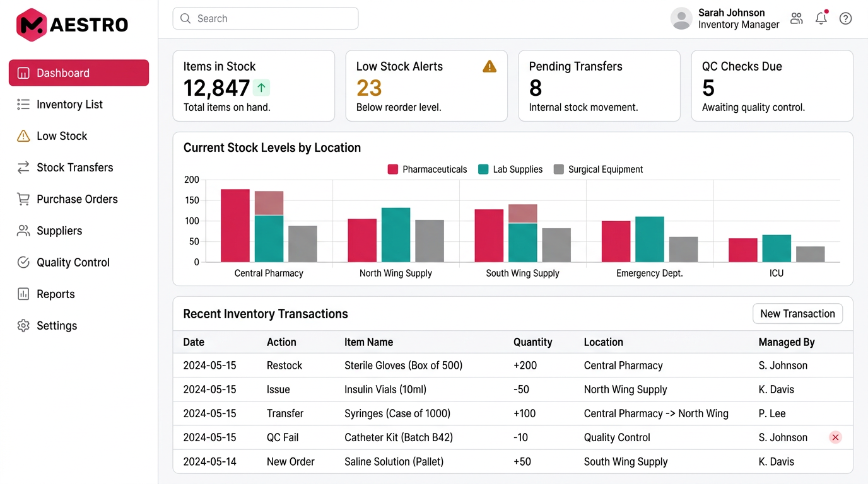Open the notifications bell
The height and width of the screenshot is (484, 868).
[x=821, y=18]
